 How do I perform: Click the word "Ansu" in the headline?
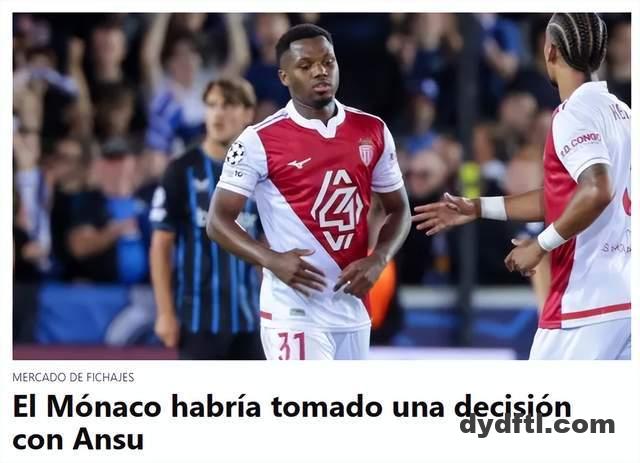(x=108, y=440)
